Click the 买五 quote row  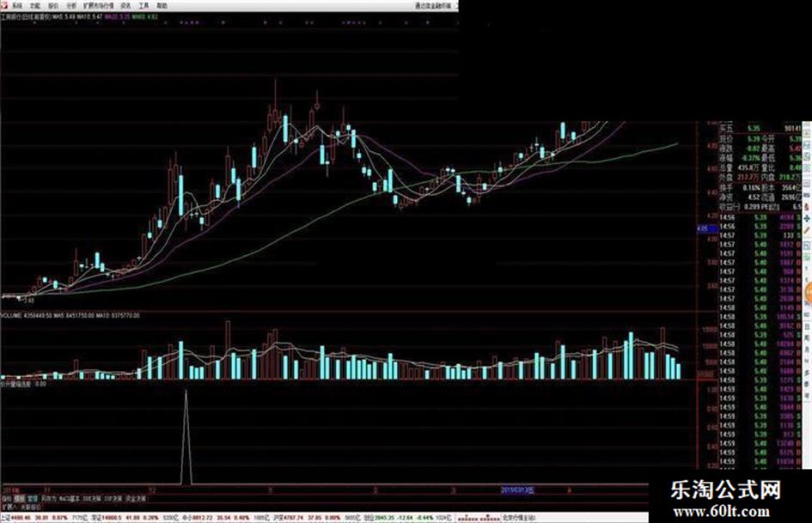tap(760, 129)
